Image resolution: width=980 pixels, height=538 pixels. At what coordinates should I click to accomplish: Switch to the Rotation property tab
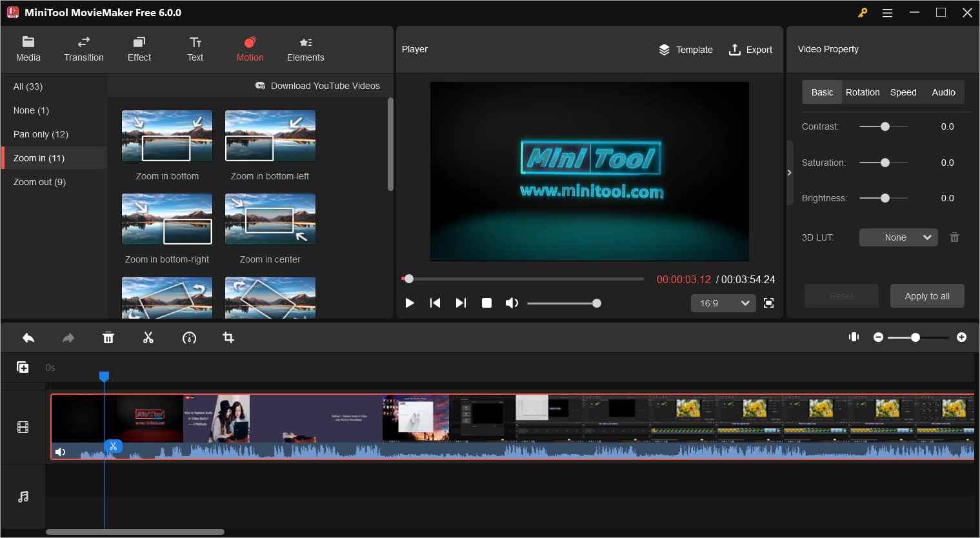coord(863,92)
